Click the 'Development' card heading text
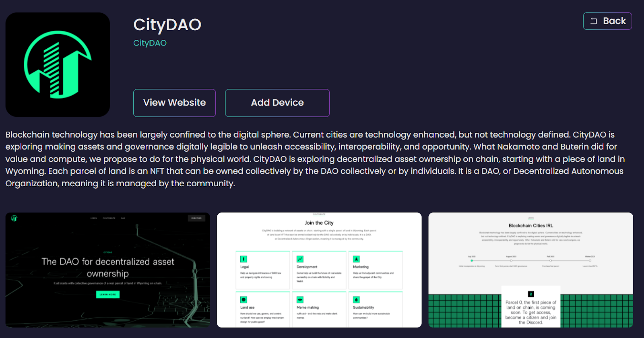 click(307, 267)
